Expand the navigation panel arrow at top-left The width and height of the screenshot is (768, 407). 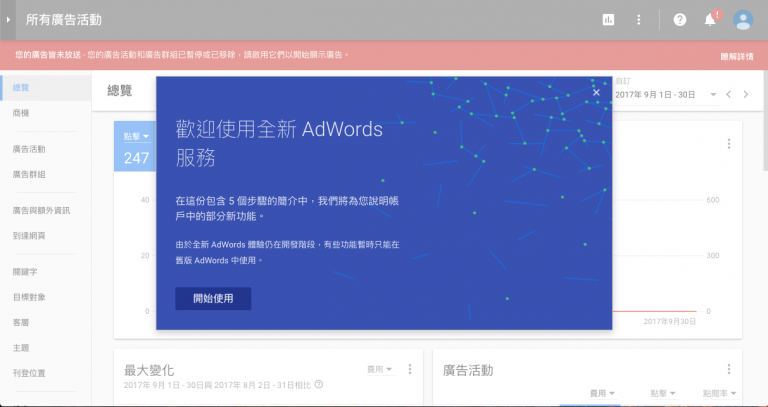pyautogui.click(x=8, y=20)
